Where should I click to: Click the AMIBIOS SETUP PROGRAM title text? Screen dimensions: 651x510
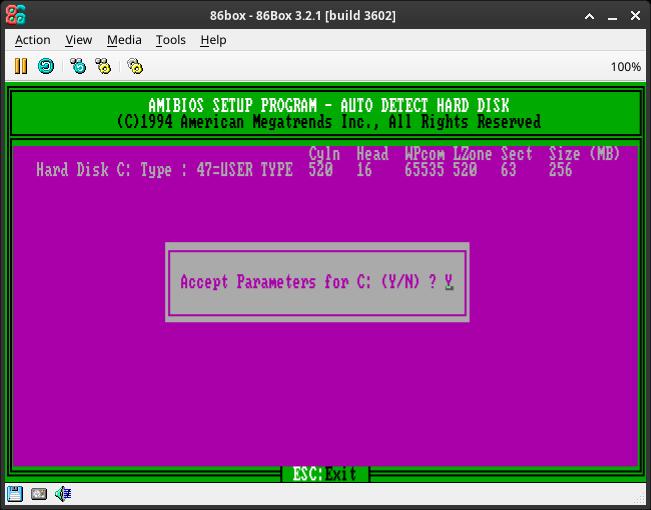329,105
